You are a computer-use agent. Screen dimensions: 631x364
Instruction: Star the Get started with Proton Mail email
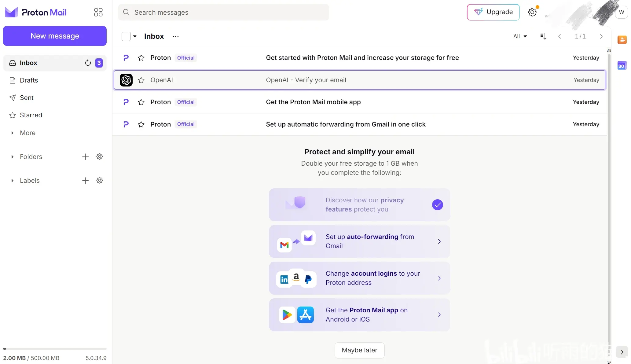(141, 58)
